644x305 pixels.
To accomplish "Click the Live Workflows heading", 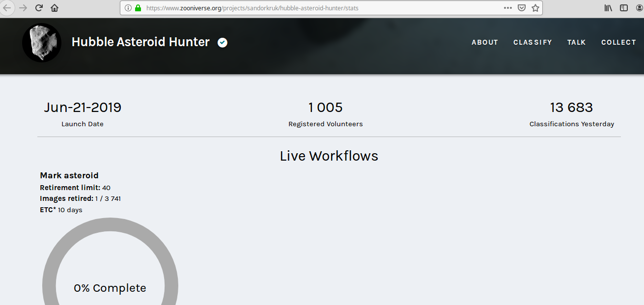I will click(x=329, y=156).
